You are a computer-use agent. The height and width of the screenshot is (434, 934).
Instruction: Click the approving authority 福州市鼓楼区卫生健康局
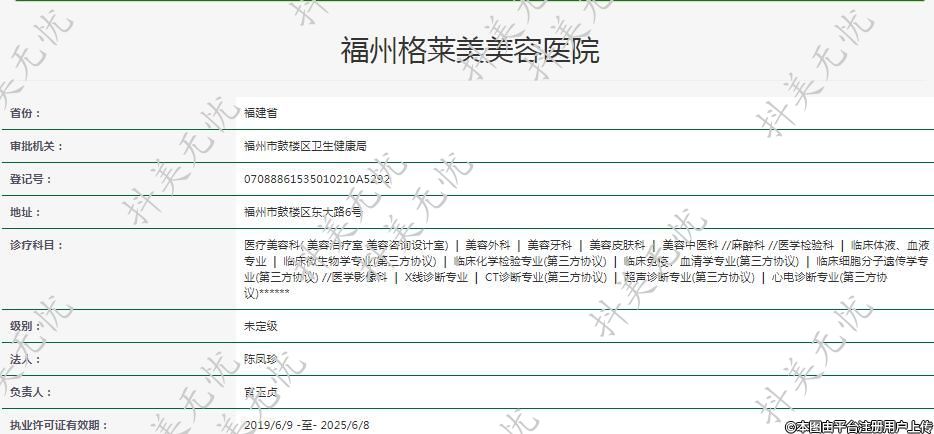pyautogui.click(x=305, y=146)
